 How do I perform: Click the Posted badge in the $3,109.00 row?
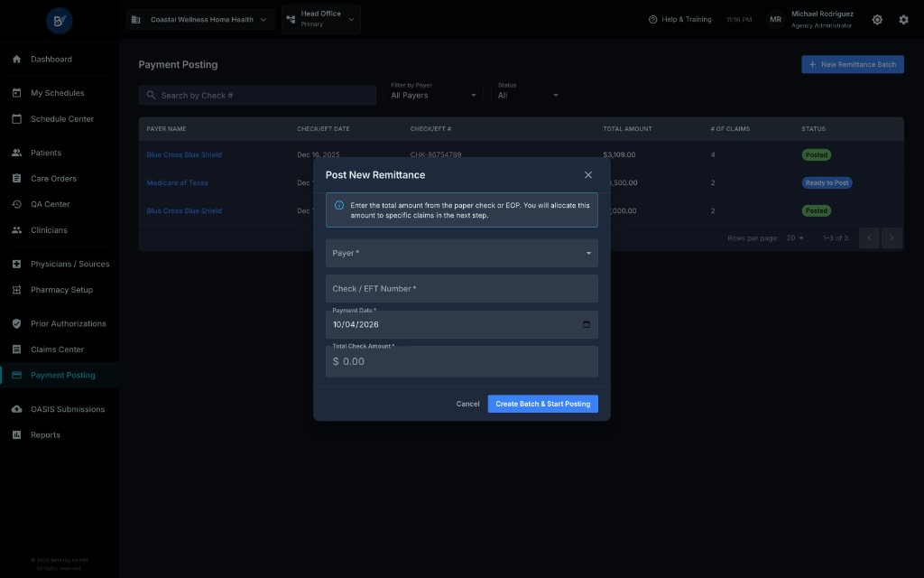(x=816, y=154)
